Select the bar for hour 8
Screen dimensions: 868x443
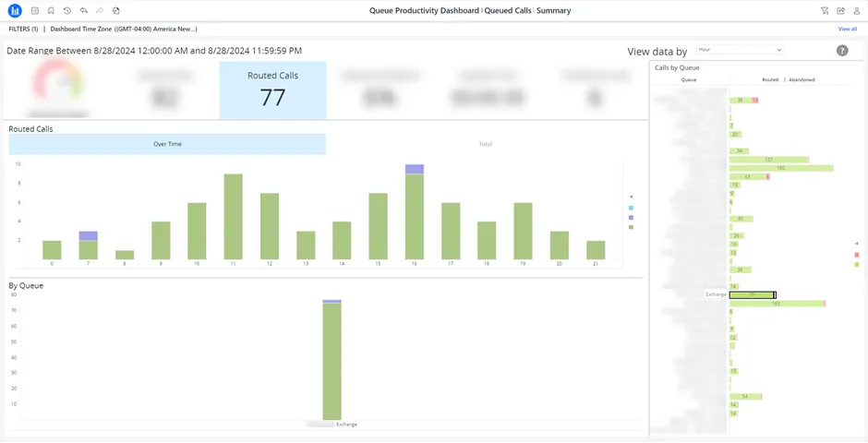click(x=125, y=255)
